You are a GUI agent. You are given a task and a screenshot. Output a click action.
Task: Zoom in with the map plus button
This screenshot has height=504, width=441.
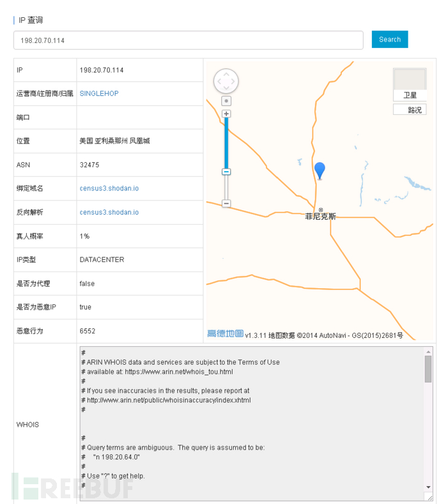pyautogui.click(x=226, y=114)
